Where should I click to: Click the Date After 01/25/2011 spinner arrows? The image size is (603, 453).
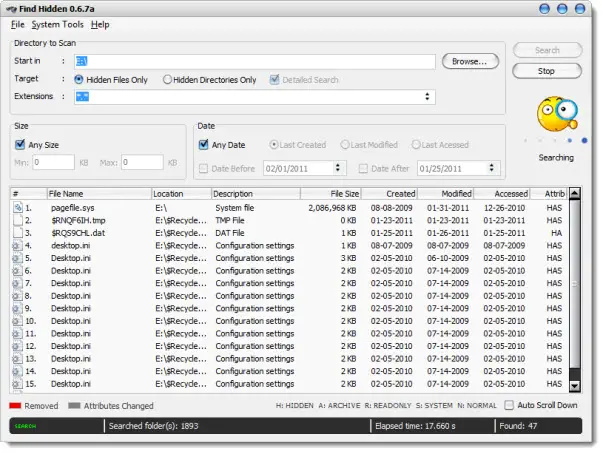tap(491, 168)
